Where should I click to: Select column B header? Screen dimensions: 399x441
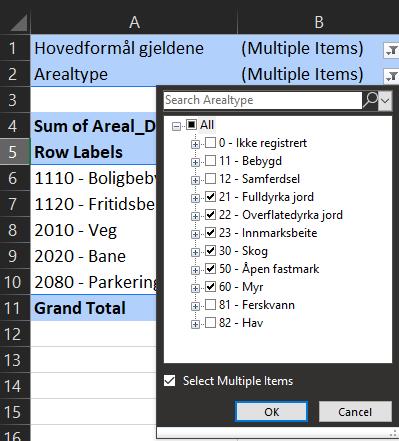click(318, 22)
